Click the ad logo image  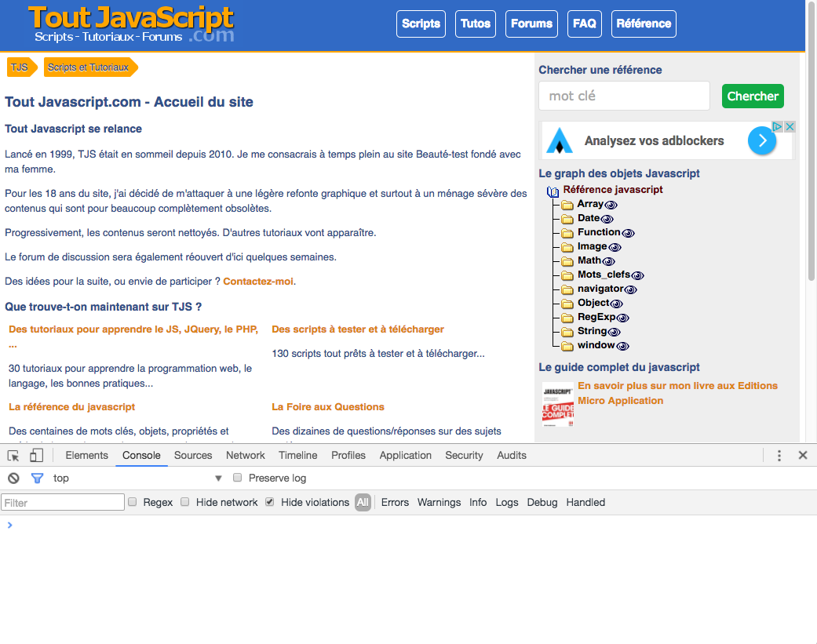(560, 140)
